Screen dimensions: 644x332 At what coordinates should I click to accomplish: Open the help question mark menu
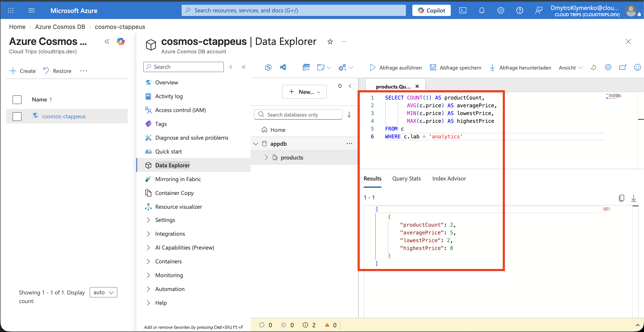(520, 10)
